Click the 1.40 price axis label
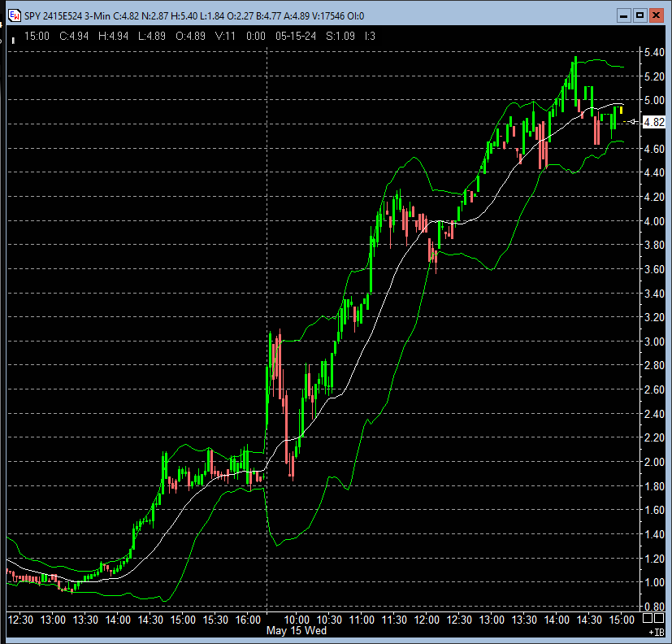This screenshot has width=672, height=644. tap(654, 535)
